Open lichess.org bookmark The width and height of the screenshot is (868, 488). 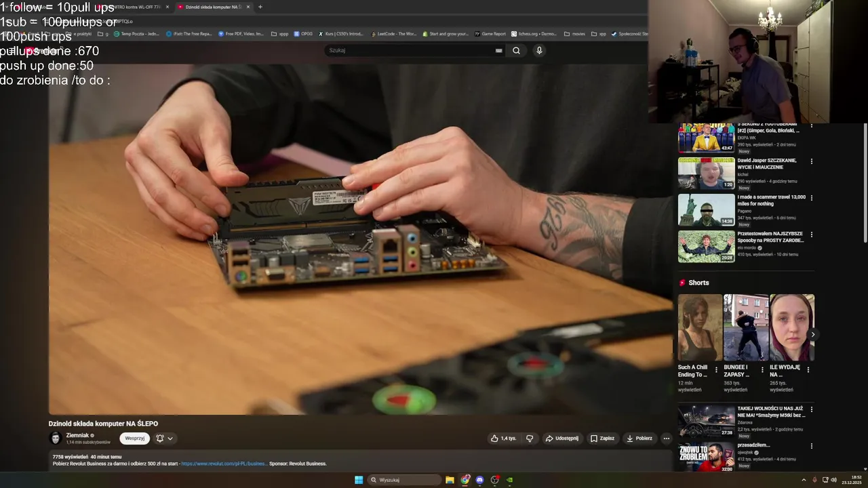point(534,33)
